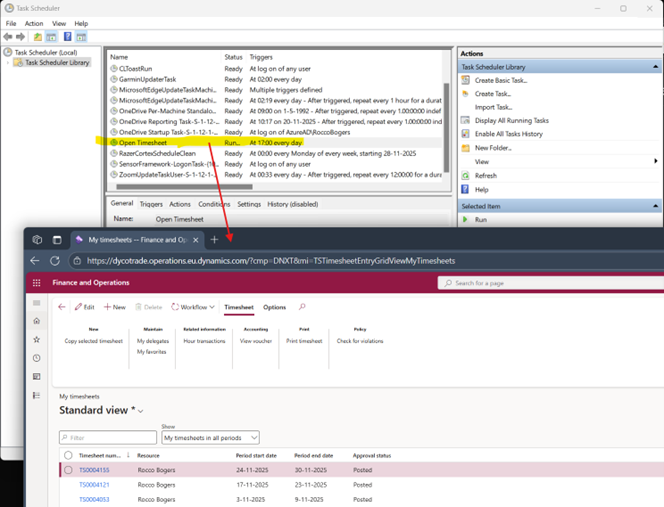The height and width of the screenshot is (507, 664).
Task: Reload the browser page
Action: click(55, 261)
